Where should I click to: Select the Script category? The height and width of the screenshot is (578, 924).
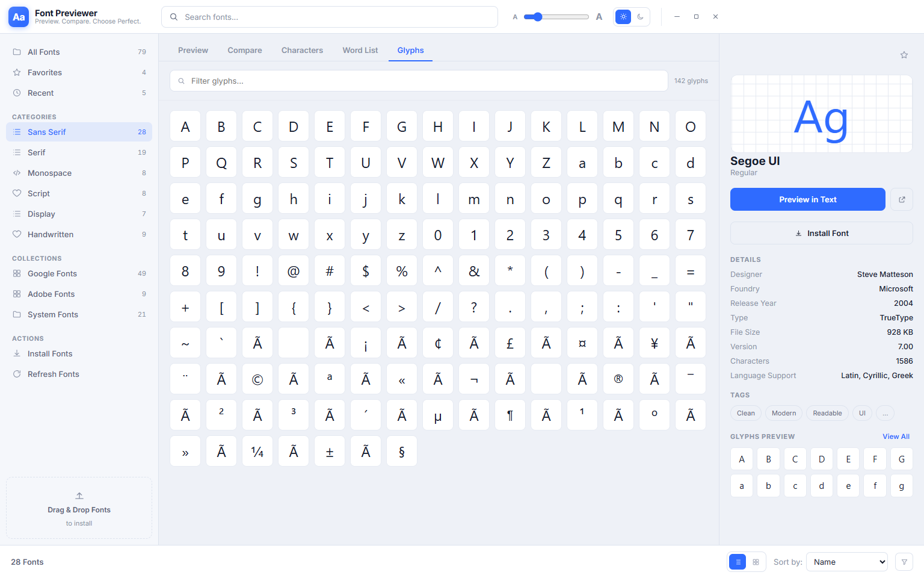point(79,193)
